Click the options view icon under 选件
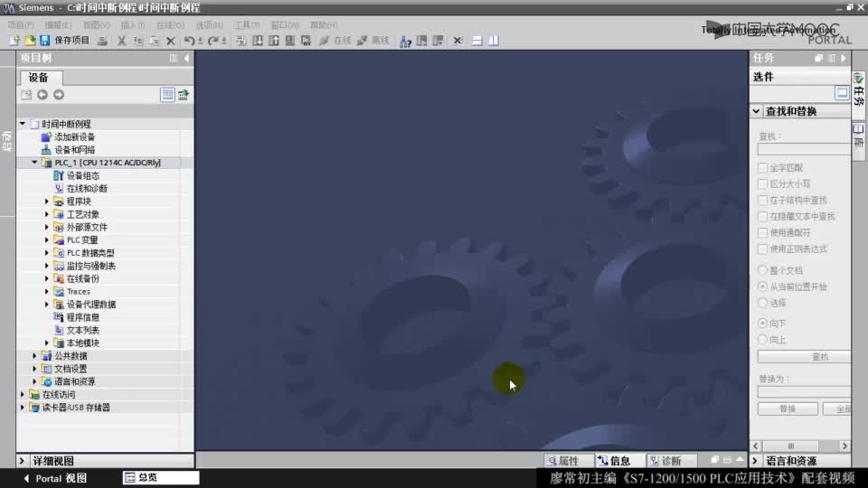The image size is (868, 488). (842, 93)
